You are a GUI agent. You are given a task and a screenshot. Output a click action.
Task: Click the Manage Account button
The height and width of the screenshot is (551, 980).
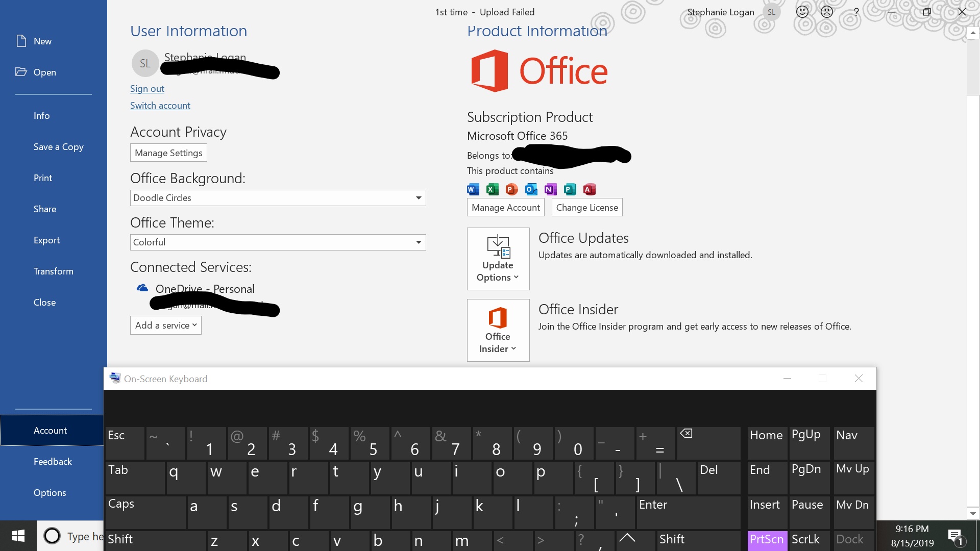pos(506,207)
